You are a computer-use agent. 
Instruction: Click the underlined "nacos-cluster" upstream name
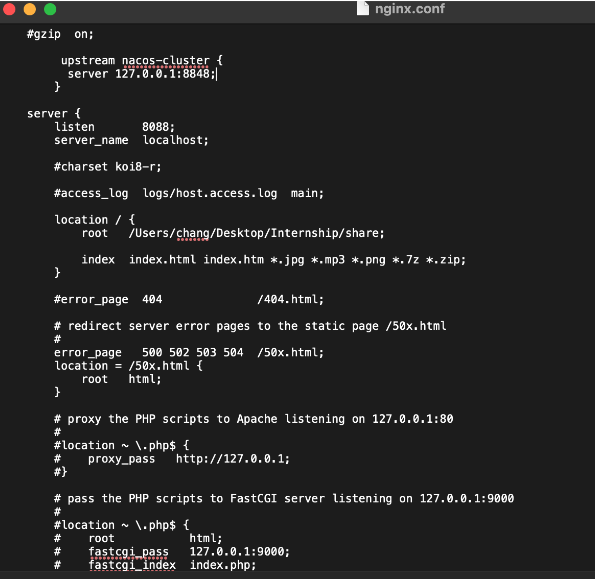click(165, 60)
